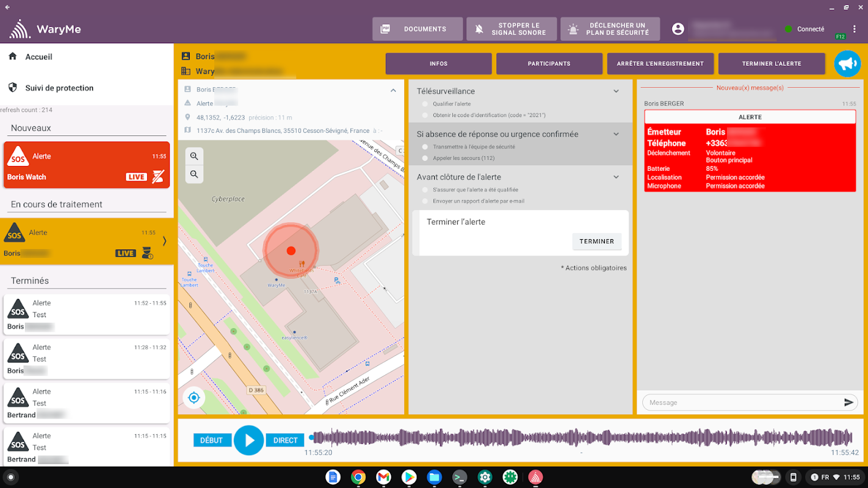Open the three-dot overflow menu
The width and height of the screenshot is (868, 488).
pyautogui.click(x=854, y=29)
